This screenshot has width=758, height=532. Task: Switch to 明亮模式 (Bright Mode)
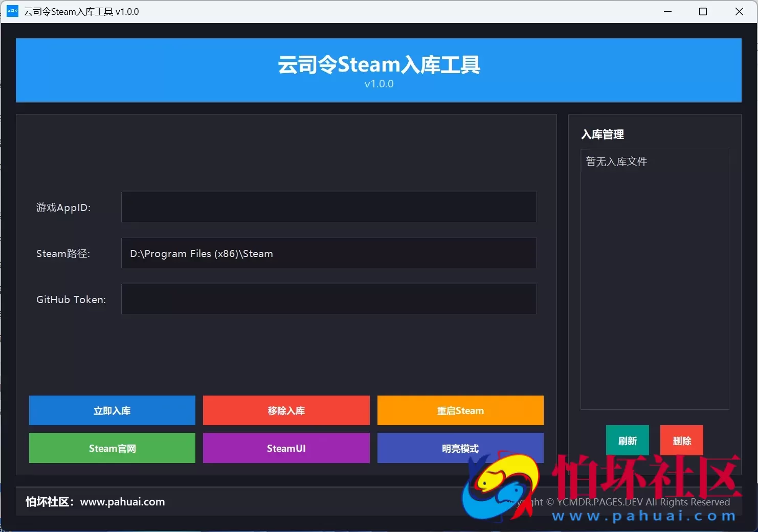click(460, 448)
